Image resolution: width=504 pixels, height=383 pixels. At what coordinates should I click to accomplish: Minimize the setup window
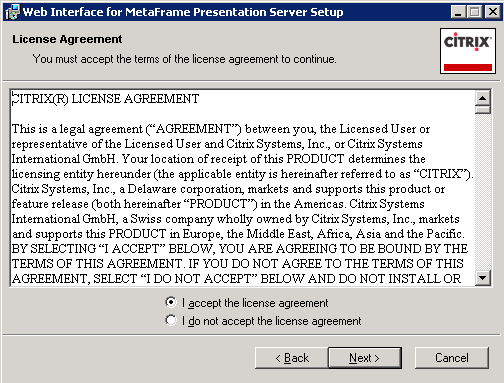pos(458,12)
